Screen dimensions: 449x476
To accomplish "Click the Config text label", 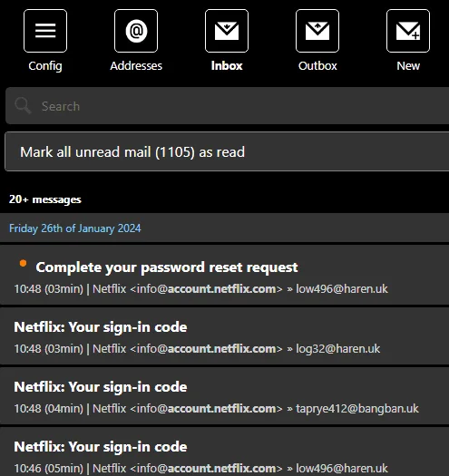I will point(45,66).
